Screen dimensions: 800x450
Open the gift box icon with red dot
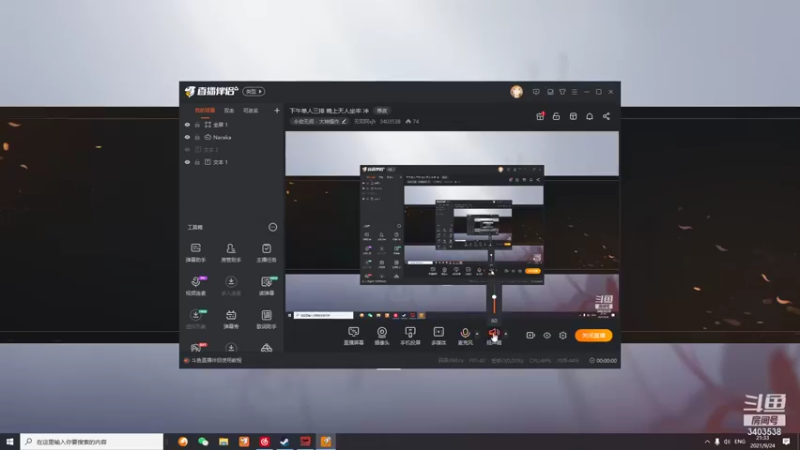[540, 116]
